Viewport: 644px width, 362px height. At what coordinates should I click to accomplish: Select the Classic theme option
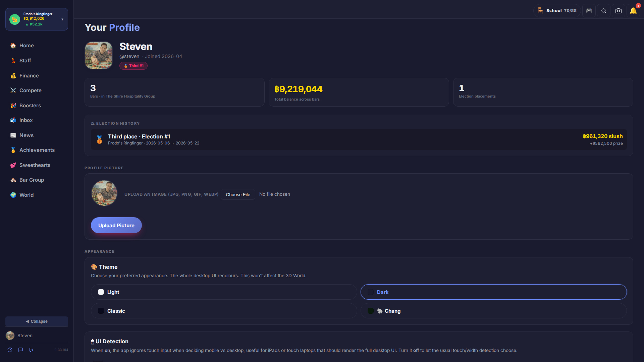(224, 311)
